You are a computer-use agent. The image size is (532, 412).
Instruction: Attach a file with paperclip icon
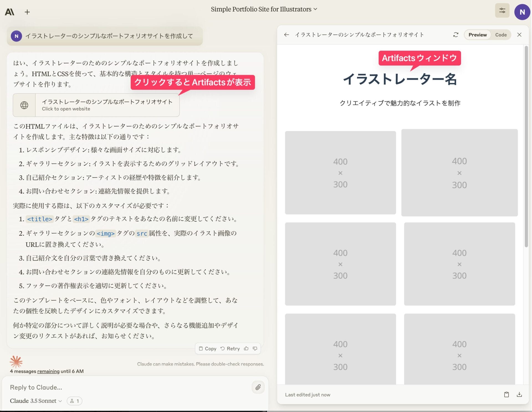(258, 387)
